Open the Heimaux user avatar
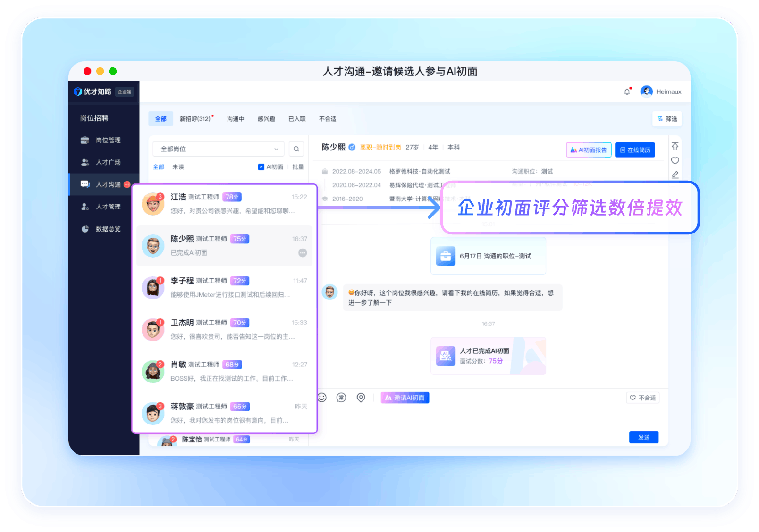Image resolution: width=759 pixels, height=532 pixels. [x=646, y=91]
